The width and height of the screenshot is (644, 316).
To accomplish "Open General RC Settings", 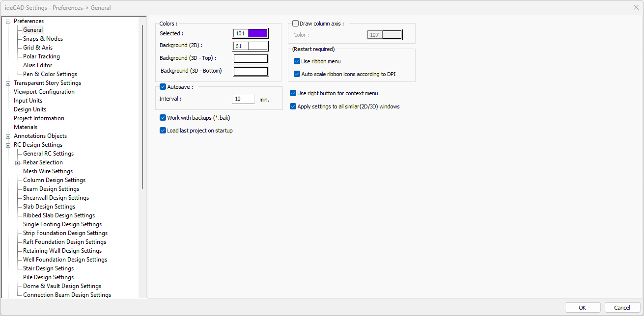I will pos(48,154).
